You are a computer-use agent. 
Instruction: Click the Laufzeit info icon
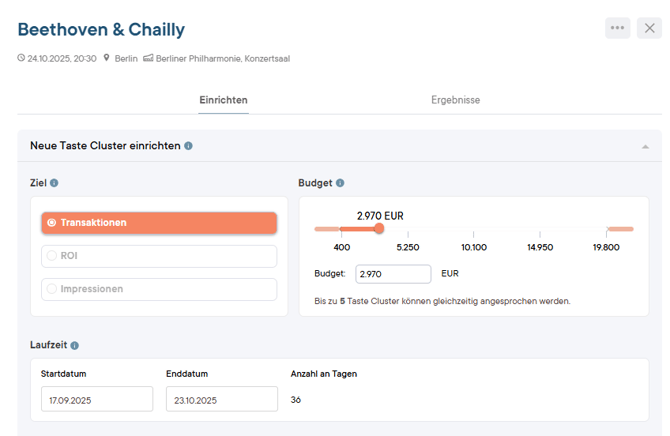(x=75, y=345)
